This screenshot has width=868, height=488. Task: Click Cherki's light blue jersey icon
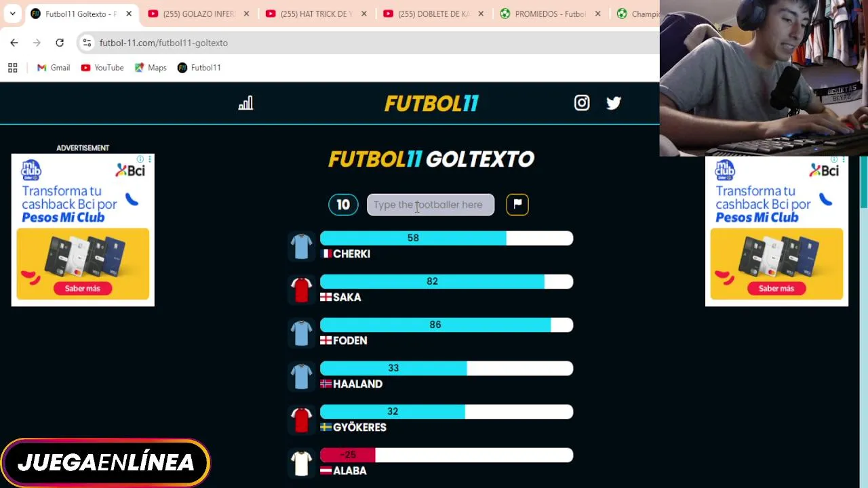pyautogui.click(x=301, y=246)
